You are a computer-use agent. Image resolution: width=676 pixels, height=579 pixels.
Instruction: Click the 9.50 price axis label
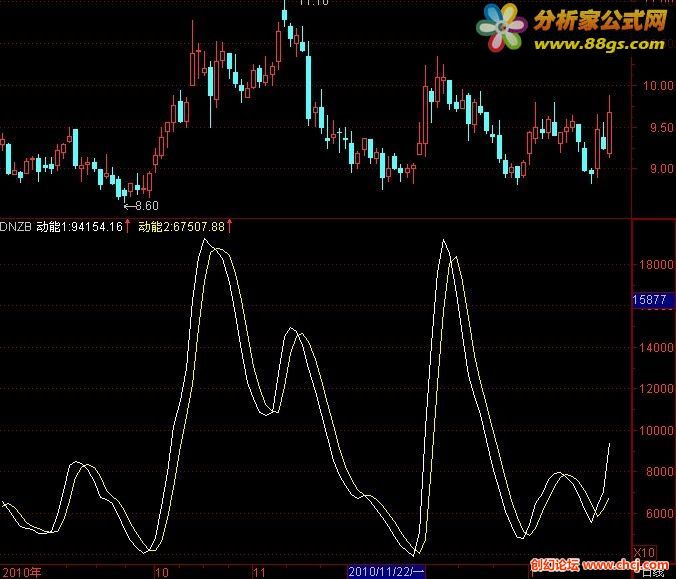661,128
